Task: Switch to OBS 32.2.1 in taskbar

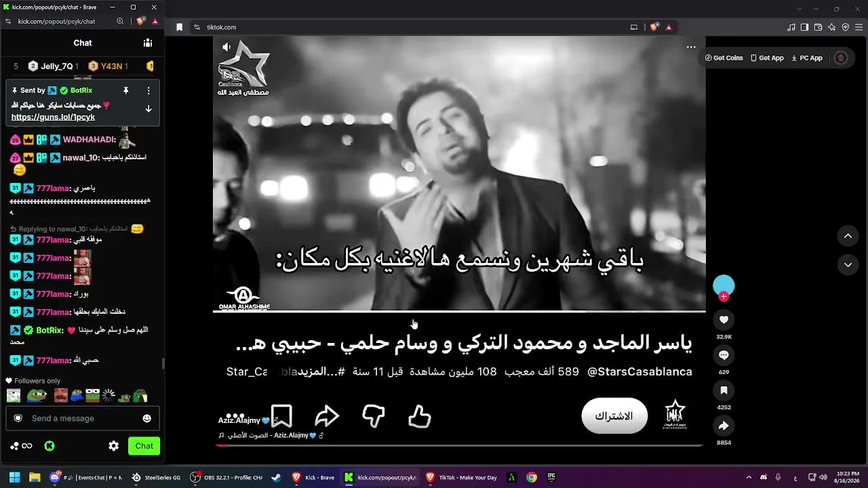Action: point(226,477)
